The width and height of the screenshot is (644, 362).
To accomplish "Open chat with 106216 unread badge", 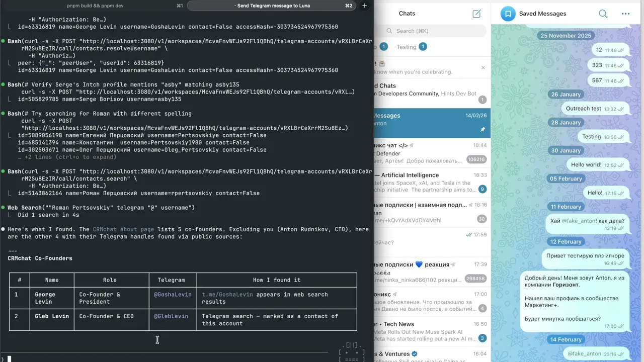I will (432, 152).
